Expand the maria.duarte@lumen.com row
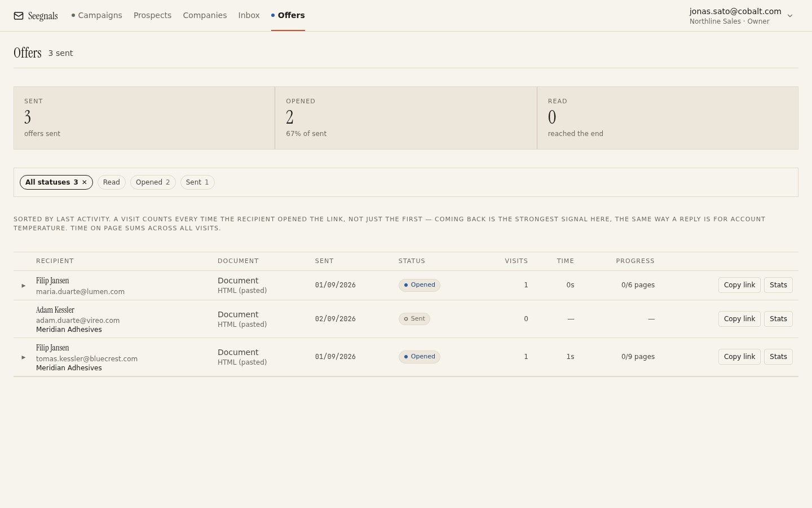This screenshot has height=508, width=812. pos(24,286)
